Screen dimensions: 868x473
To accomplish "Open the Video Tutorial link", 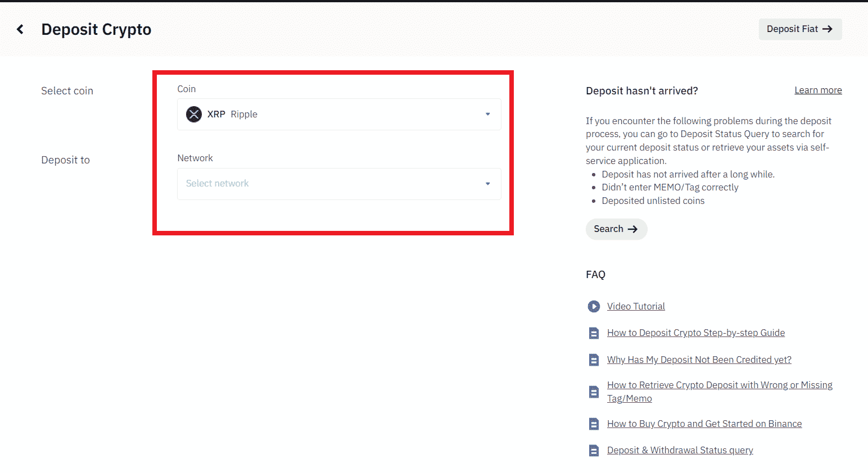I will tap(636, 306).
